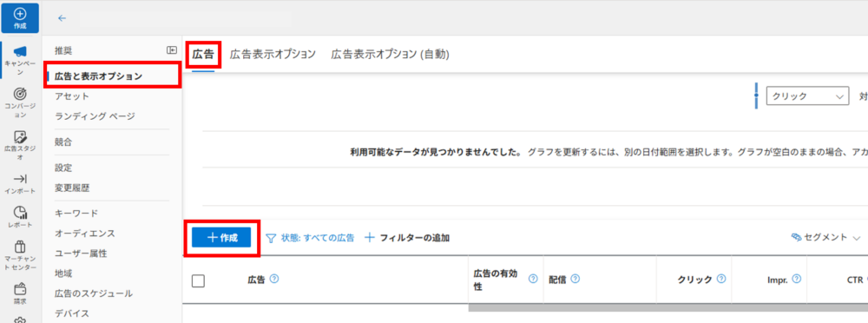Viewport: 868px width, 323px height.
Task: Click the blue ＋作成 button above table
Action: (221, 237)
